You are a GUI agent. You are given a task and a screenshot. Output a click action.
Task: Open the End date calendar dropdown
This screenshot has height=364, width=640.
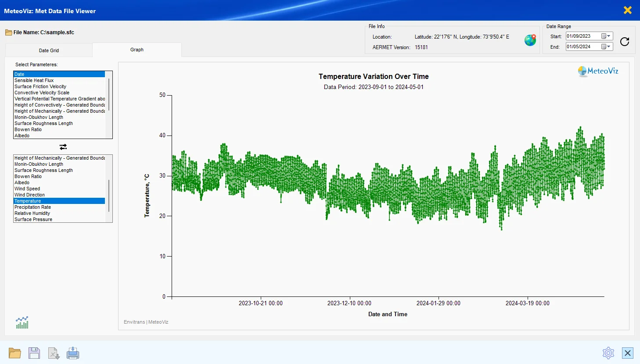(x=606, y=47)
